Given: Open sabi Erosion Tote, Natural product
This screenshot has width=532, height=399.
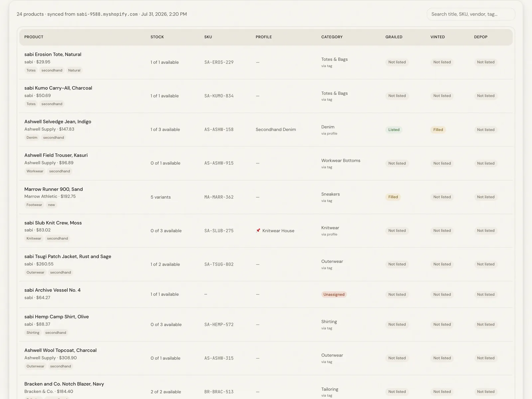Looking at the screenshot, I should (53, 54).
